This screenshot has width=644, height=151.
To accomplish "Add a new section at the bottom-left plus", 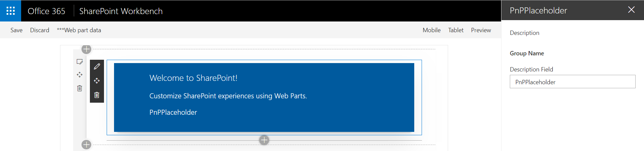I will coord(87,145).
